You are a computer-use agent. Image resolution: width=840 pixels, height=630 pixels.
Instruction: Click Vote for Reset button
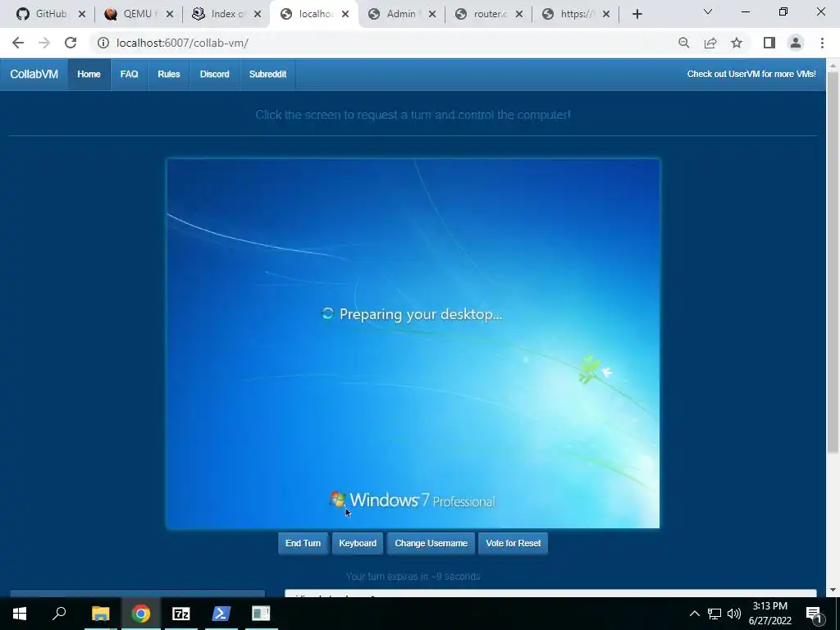513,543
